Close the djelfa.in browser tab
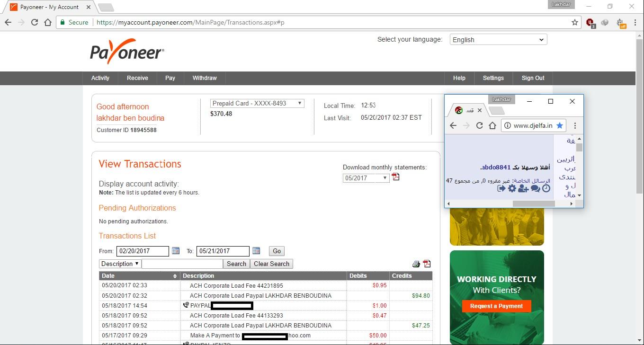 (x=479, y=110)
